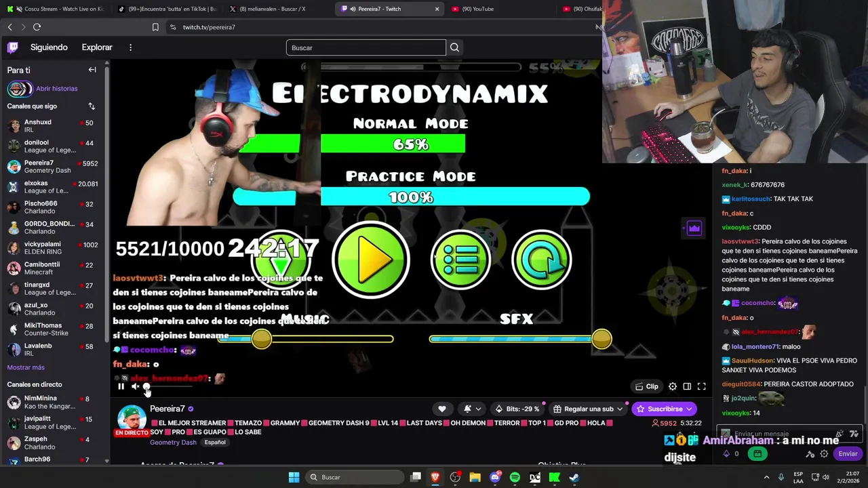The height and width of the screenshot is (488, 868).
Task: Go back in browser history
Action: (x=9, y=27)
